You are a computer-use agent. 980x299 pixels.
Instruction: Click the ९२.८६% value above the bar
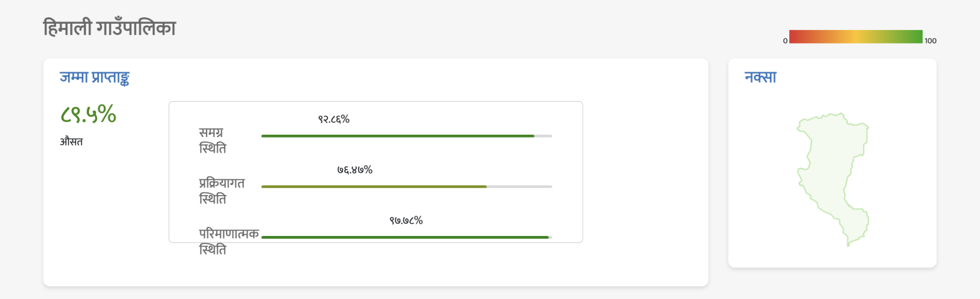tap(334, 119)
